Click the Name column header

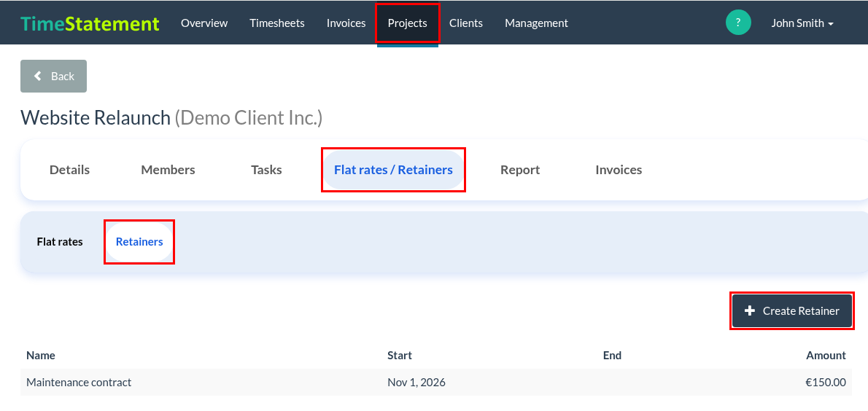40,355
